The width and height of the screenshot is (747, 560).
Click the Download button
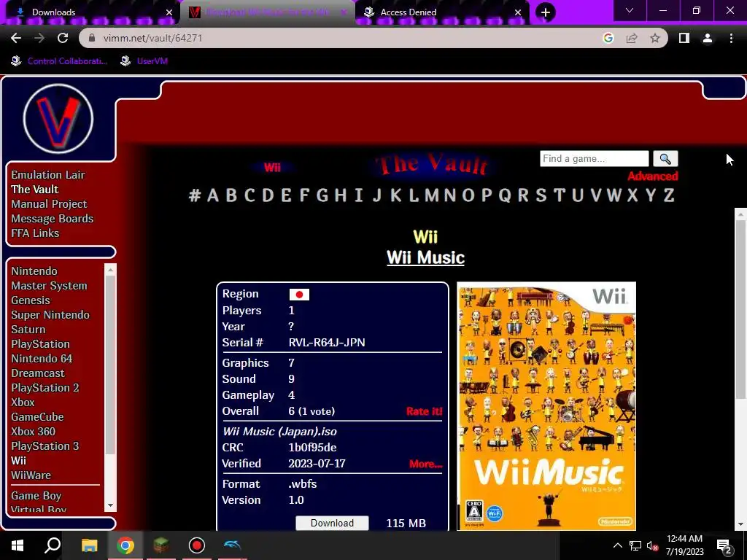[x=332, y=523]
